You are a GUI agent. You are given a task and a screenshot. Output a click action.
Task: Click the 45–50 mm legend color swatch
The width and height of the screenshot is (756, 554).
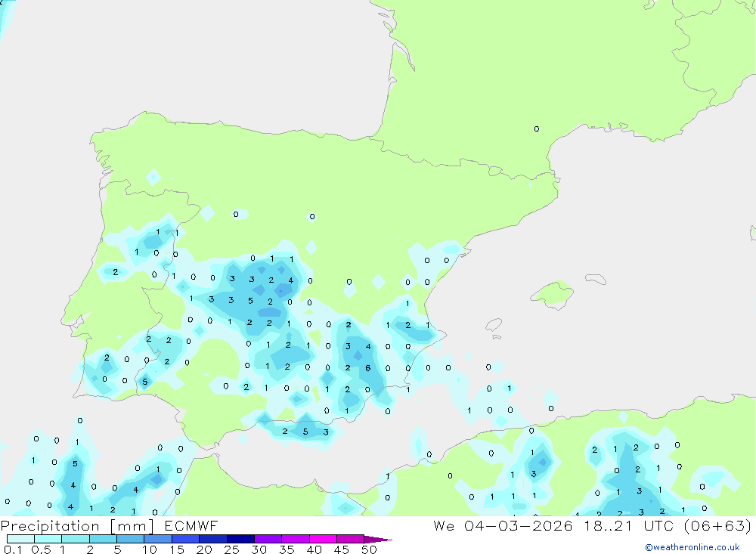(350, 539)
